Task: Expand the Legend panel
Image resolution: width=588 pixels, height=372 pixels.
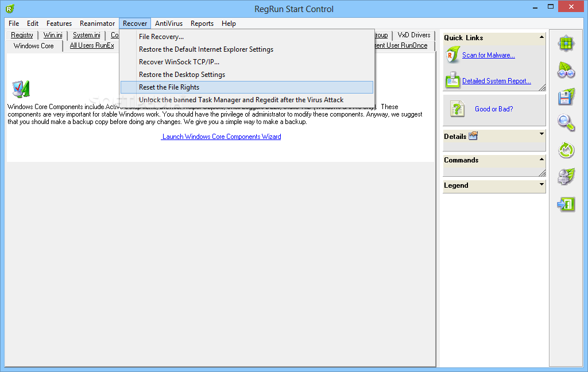Action: (x=541, y=184)
